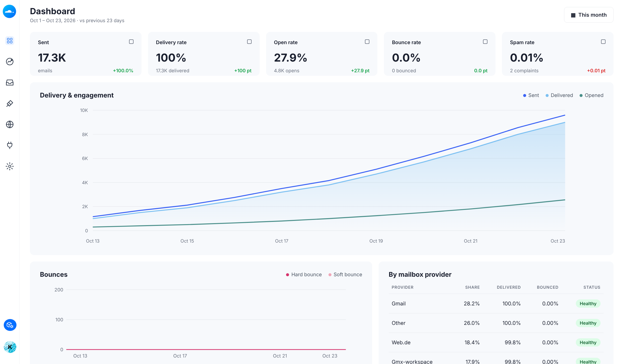Sort by the PROVIDER column header

(402, 287)
